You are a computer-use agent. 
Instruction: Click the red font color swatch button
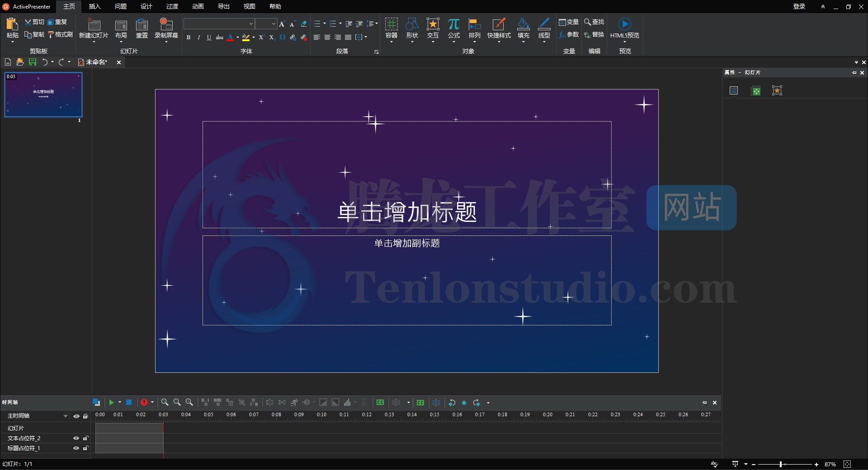tap(230, 38)
